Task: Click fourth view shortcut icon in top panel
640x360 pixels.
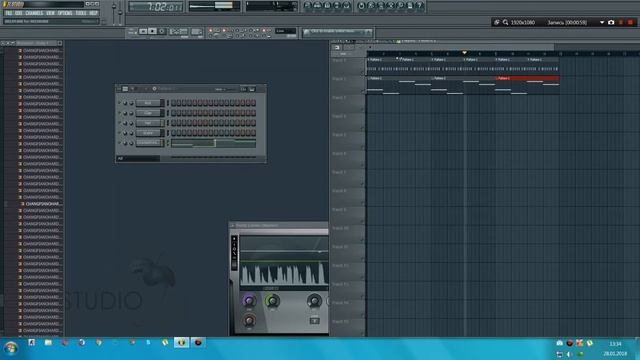Action: [337, 6]
